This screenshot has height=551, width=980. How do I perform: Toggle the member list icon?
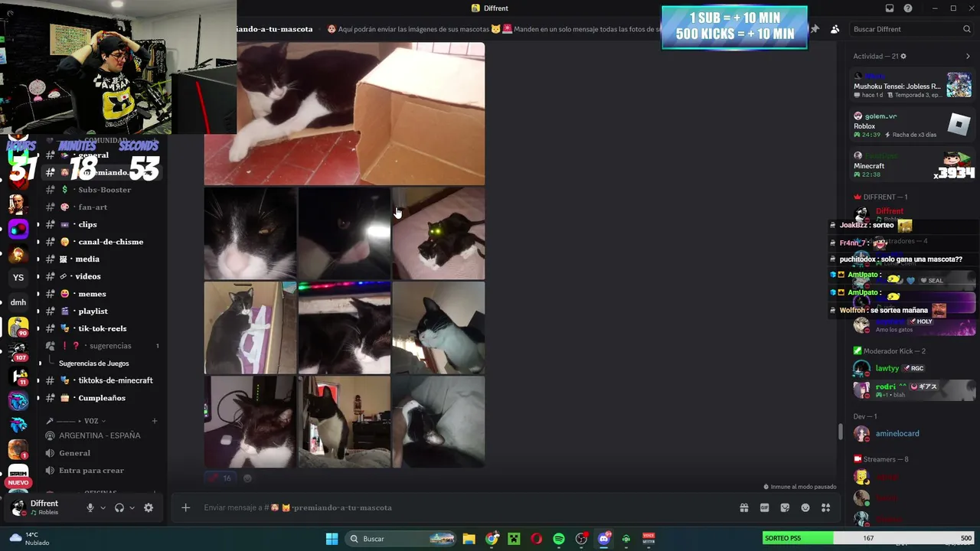[x=835, y=29]
